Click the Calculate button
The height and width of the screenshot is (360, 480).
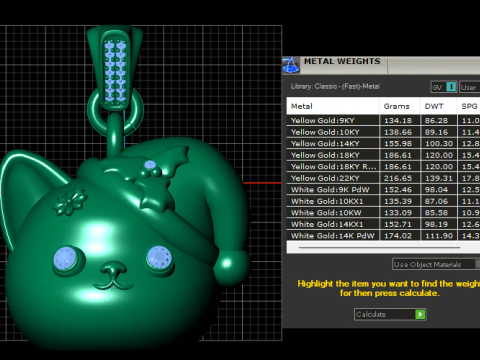coord(390,314)
